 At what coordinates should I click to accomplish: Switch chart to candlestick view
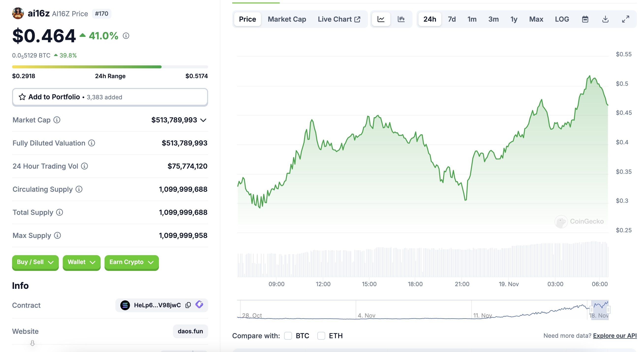pos(401,19)
